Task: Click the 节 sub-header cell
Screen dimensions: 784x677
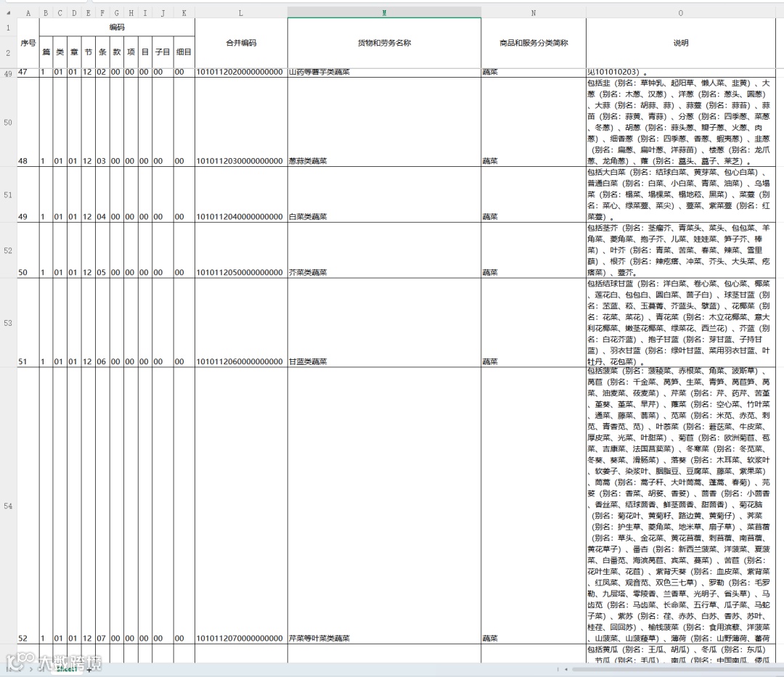Action: click(x=88, y=52)
